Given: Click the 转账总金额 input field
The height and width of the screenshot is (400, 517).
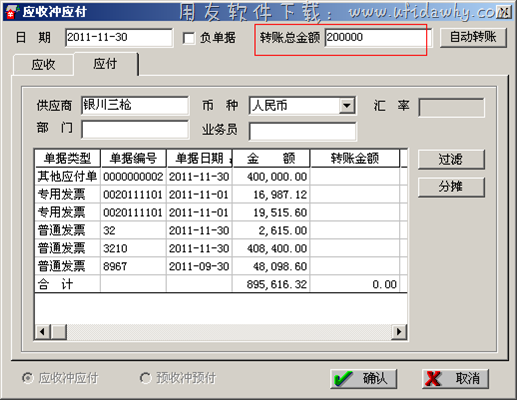Looking at the screenshot, I should [x=378, y=37].
